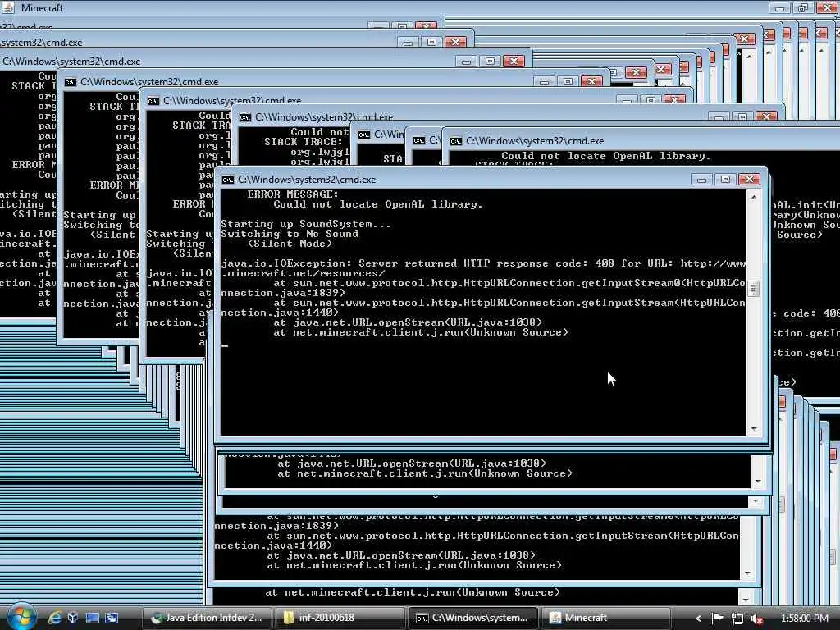This screenshot has height=630, width=840.
Task: Show hidden tray icons with the arrow
Action: pyautogui.click(x=698, y=619)
